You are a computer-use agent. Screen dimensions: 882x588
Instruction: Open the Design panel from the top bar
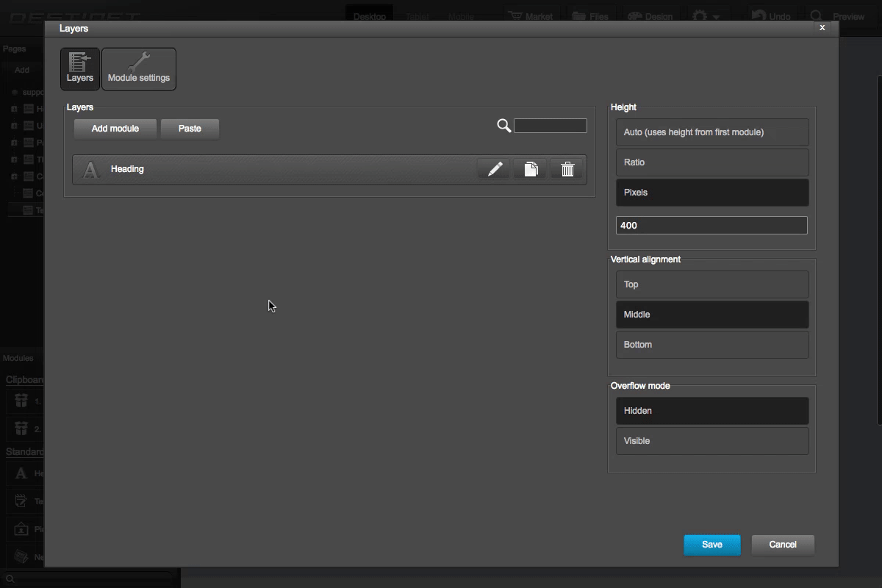point(650,15)
